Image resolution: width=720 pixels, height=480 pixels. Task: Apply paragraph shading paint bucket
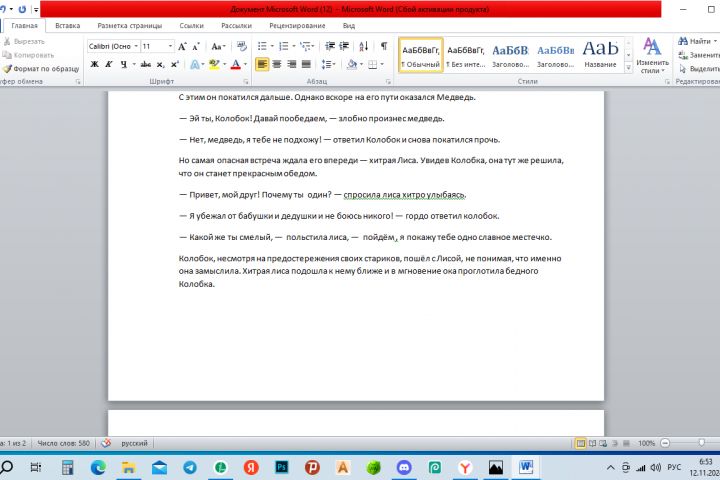(352, 64)
